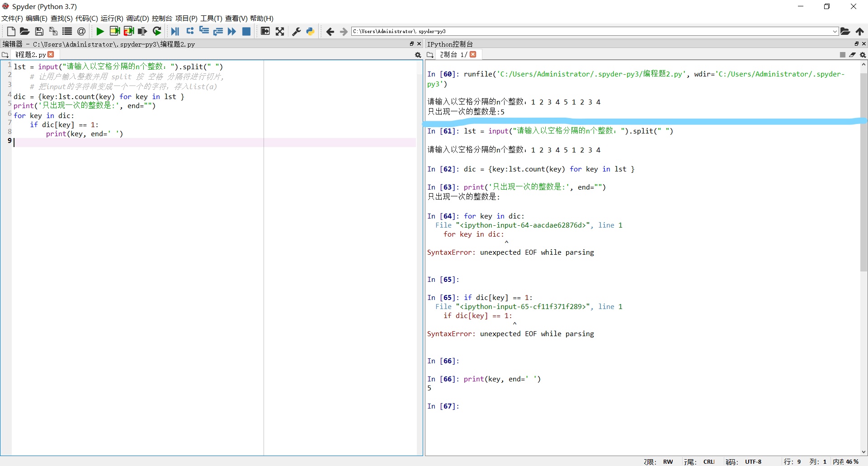
Task: Open the 工具(T) menu
Action: [211, 19]
